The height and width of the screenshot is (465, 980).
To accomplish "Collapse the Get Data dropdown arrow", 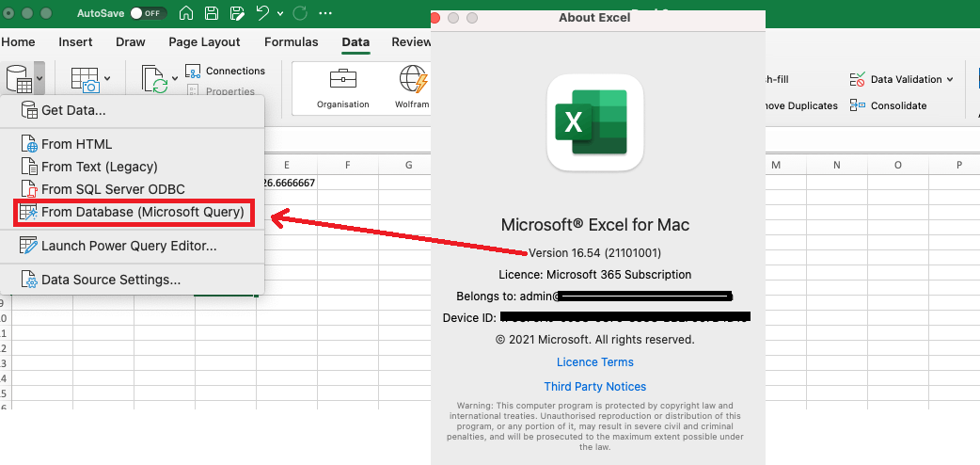I will [x=40, y=78].
